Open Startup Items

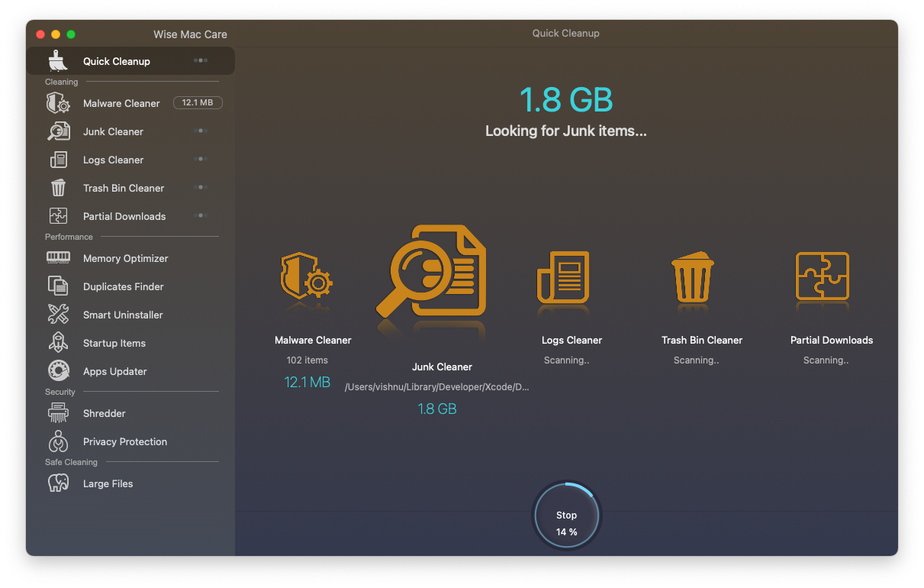point(130,343)
